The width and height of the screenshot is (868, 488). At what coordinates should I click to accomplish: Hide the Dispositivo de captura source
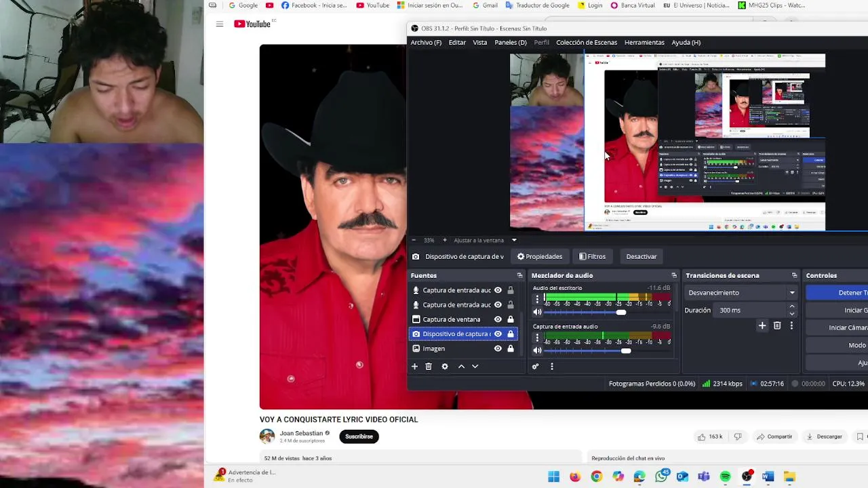(498, 333)
